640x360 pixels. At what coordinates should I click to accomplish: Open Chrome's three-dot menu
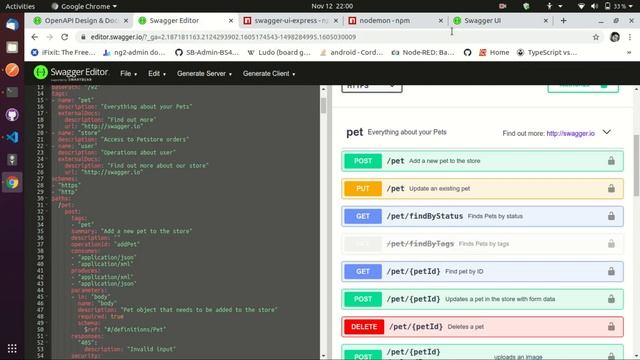point(630,37)
